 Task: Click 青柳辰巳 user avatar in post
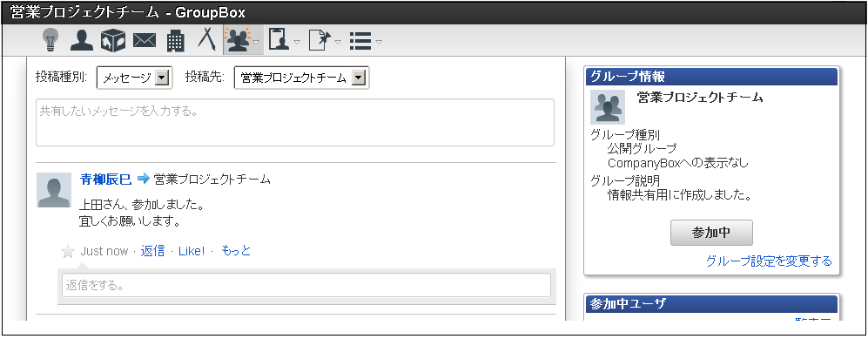(54, 190)
